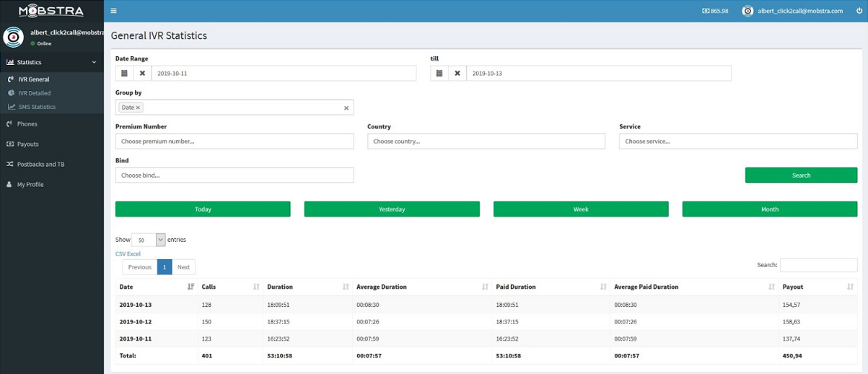Click the till date input field

tap(599, 73)
